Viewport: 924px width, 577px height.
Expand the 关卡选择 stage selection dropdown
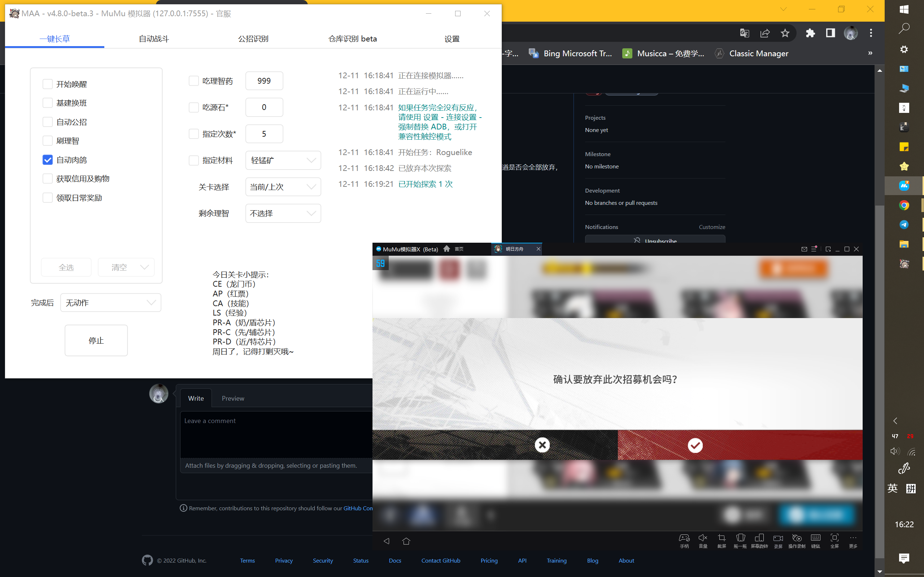coord(283,186)
